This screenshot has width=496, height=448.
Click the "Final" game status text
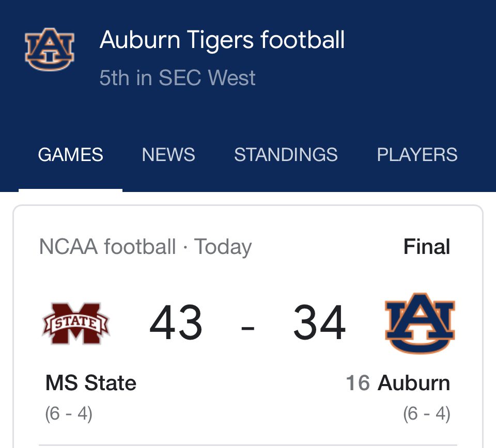(x=426, y=247)
